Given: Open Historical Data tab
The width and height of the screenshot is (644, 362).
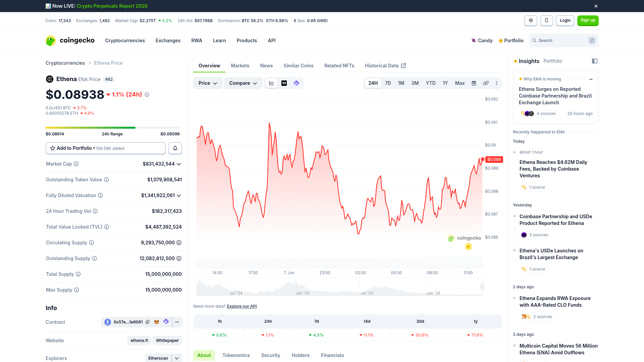Looking at the screenshot, I should (x=385, y=66).
